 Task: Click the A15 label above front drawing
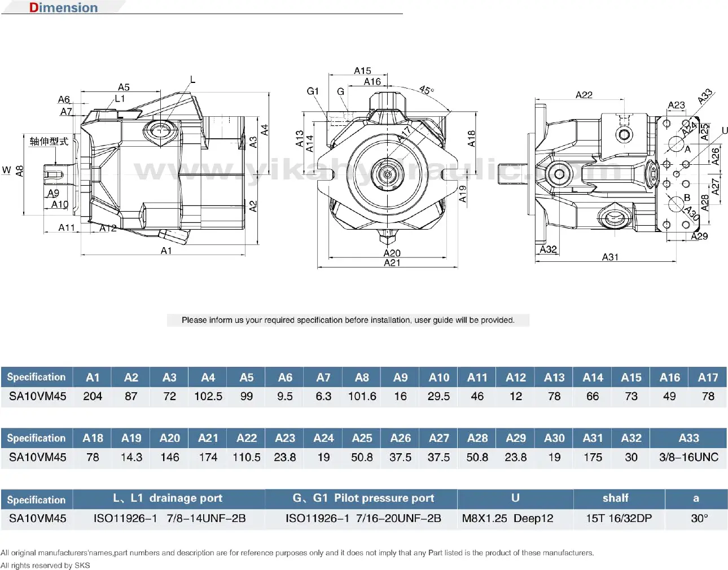362,71
